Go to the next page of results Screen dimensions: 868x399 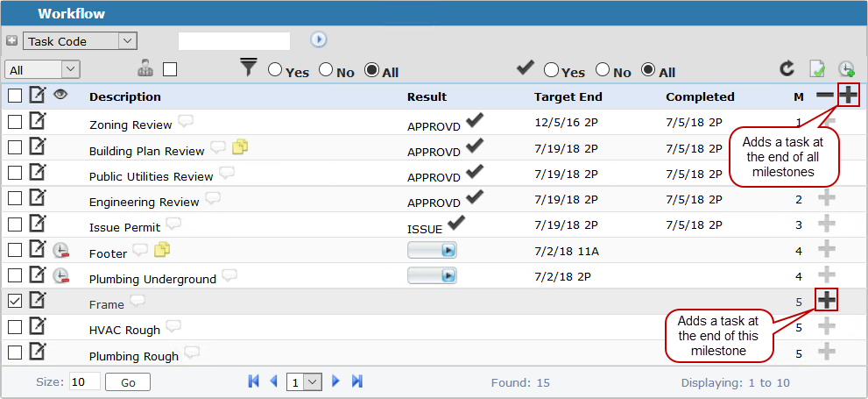coord(335,381)
